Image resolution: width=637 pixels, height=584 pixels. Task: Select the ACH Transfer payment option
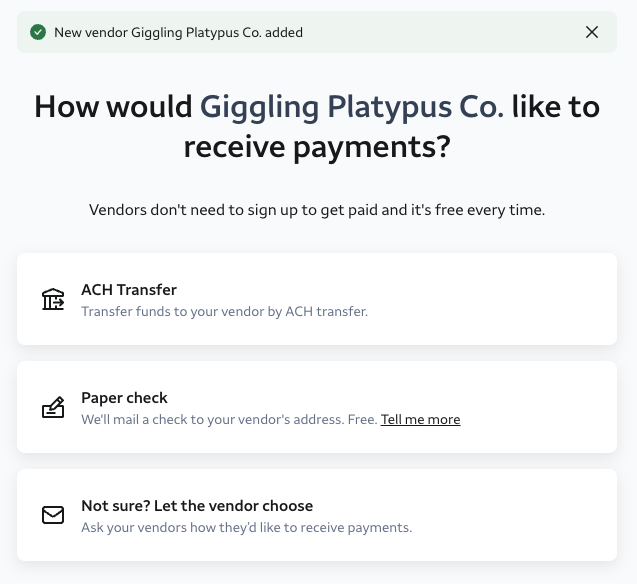point(316,299)
